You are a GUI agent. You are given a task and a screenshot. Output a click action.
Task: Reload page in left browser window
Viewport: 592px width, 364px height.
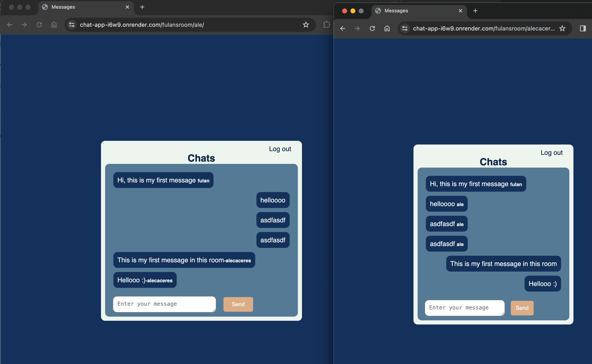click(39, 24)
